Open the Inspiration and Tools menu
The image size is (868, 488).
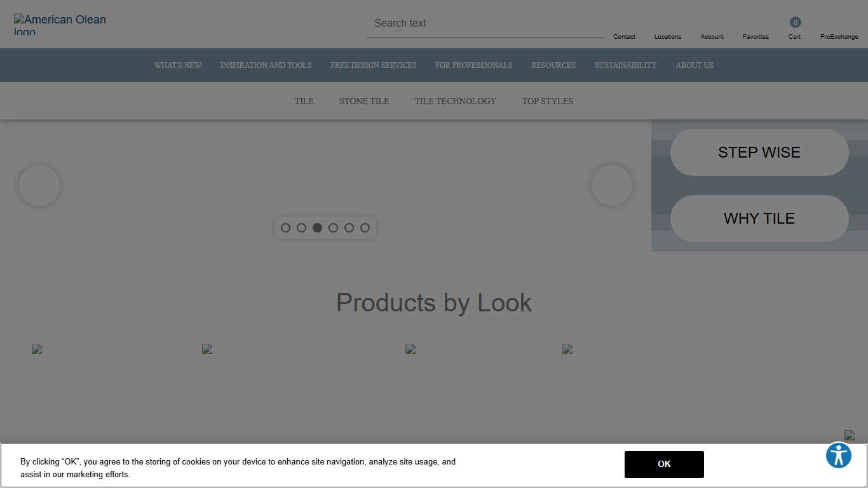(x=266, y=65)
